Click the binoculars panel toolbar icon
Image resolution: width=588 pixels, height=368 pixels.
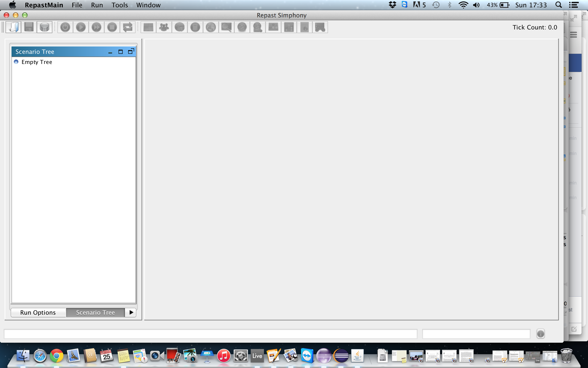click(x=320, y=27)
